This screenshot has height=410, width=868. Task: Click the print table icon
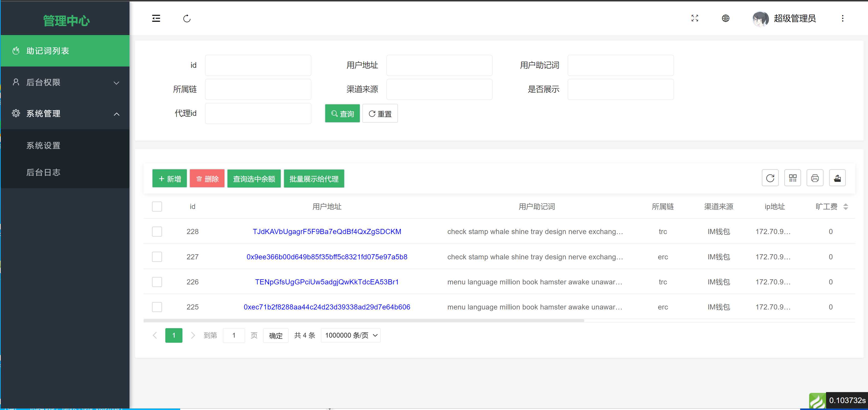point(815,178)
